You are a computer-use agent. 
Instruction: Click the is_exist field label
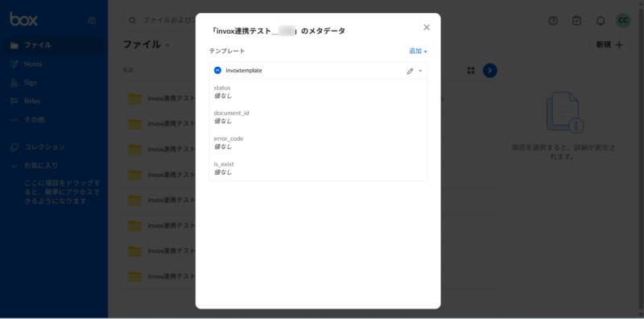tap(224, 164)
